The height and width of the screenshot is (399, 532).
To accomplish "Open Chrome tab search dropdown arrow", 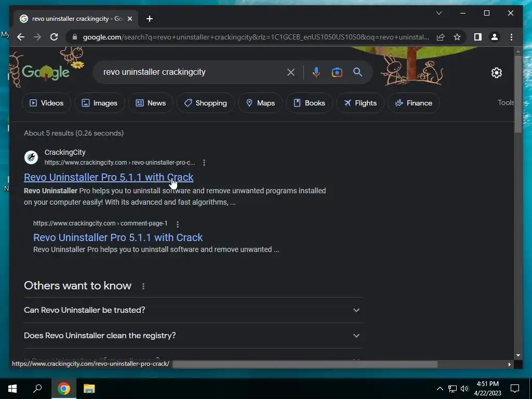I will coord(438,13).
